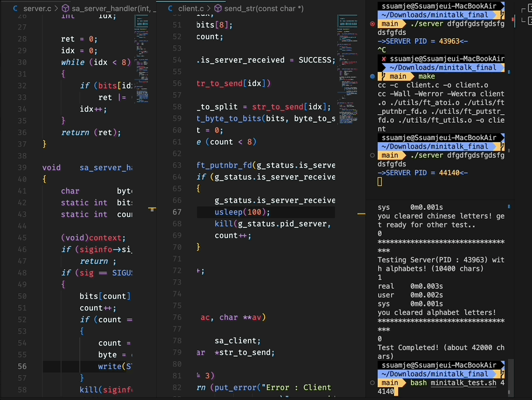Click the circle decoration beside bash minitalk_test.sh command

tap(372, 382)
